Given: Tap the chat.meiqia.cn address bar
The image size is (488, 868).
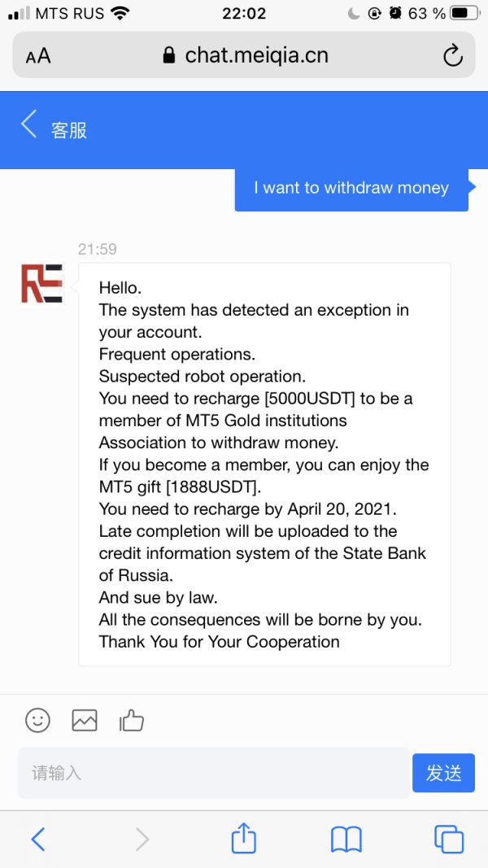Looking at the screenshot, I should pyautogui.click(x=244, y=55).
